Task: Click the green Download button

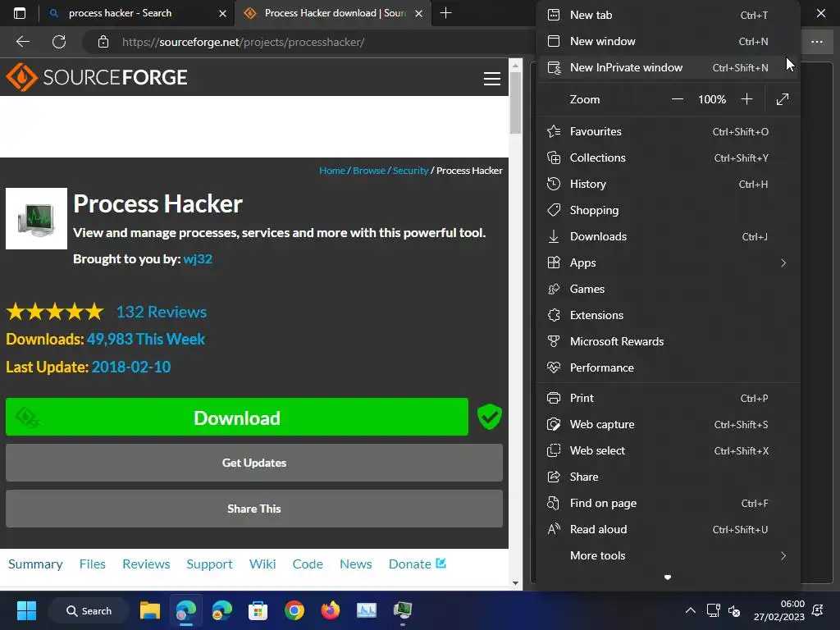Action: coord(237,417)
